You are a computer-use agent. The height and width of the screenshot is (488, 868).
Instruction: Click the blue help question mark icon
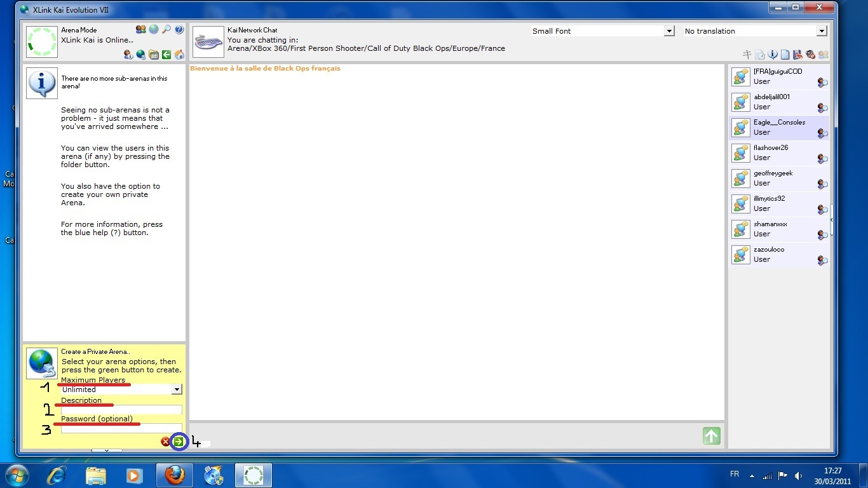coord(179,30)
